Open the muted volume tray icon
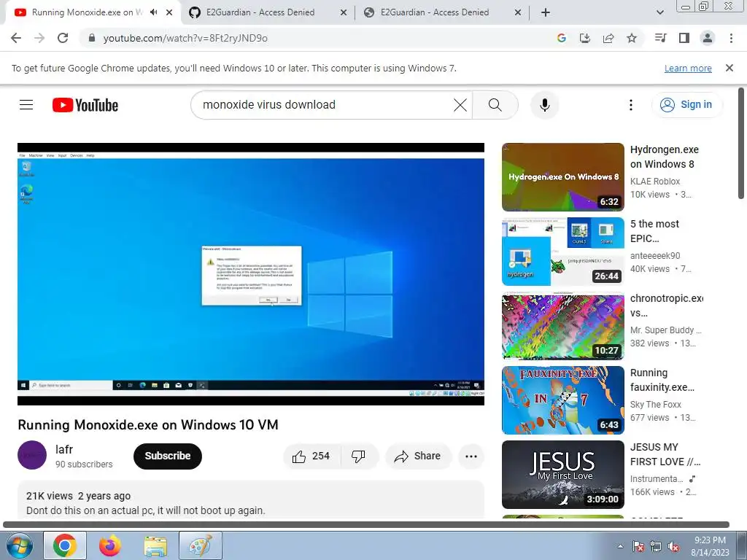Screen dimensions: 747x560 673,546
